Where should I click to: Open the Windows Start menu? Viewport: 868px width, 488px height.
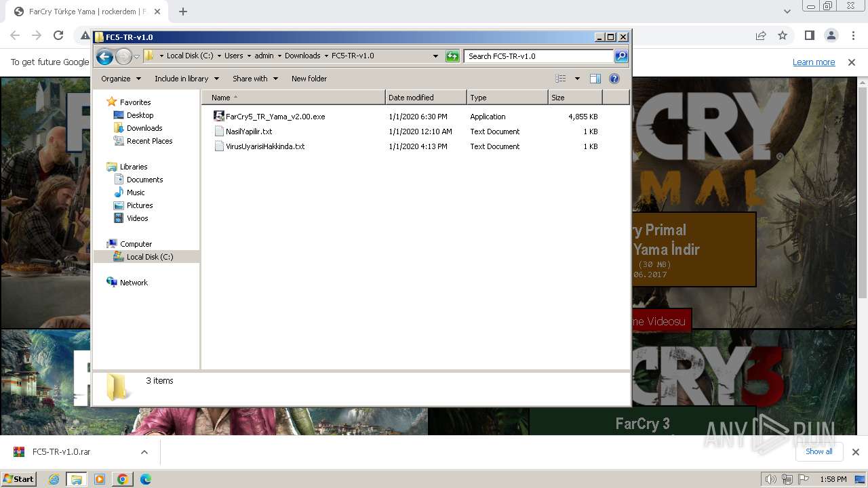coord(19,479)
